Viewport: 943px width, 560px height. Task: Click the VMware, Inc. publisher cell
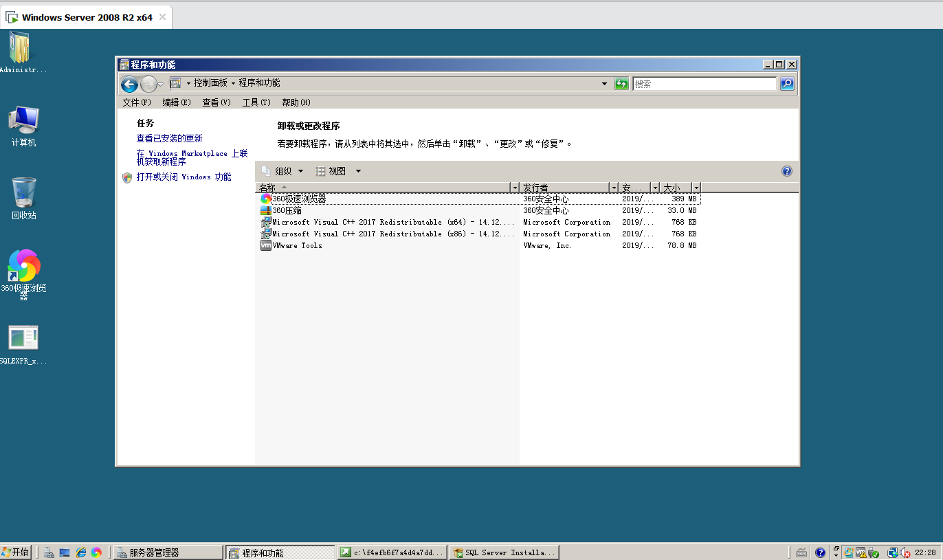point(547,245)
